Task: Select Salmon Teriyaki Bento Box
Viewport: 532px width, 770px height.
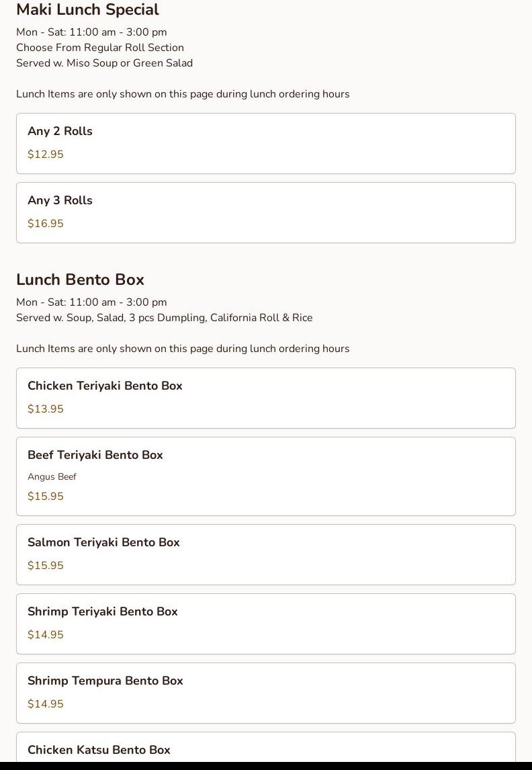Action: point(265,554)
